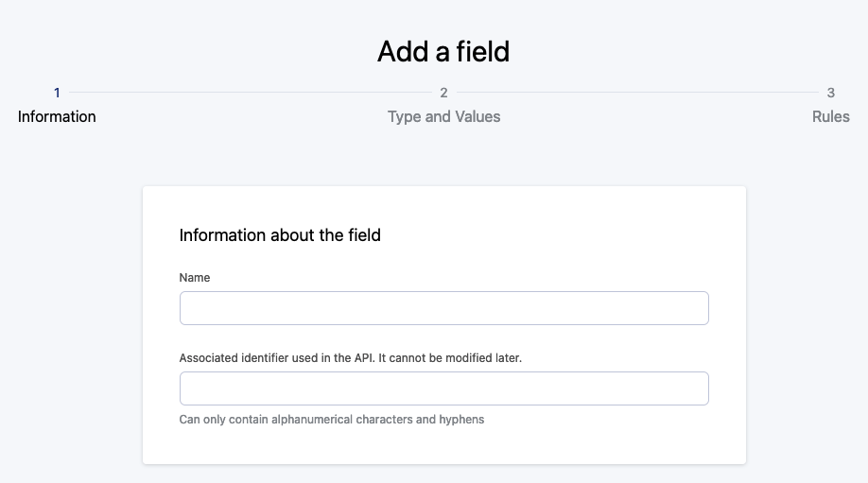Click the progress line between steps 2 and 3
Screen dimensions: 868x483
pos(636,93)
